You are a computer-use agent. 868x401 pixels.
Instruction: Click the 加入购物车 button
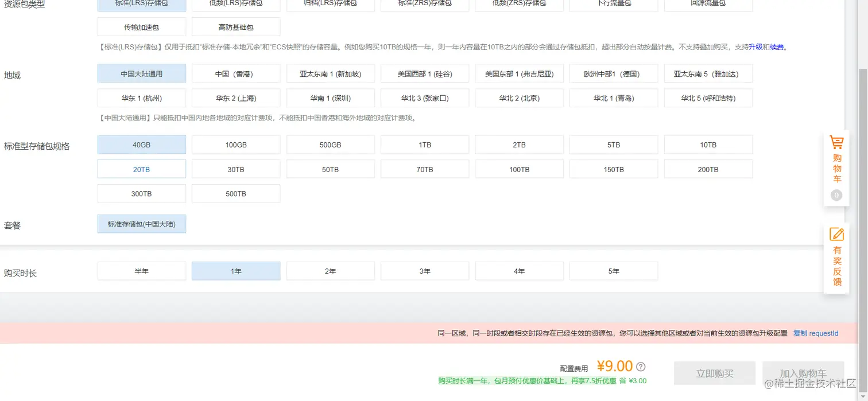tap(803, 373)
